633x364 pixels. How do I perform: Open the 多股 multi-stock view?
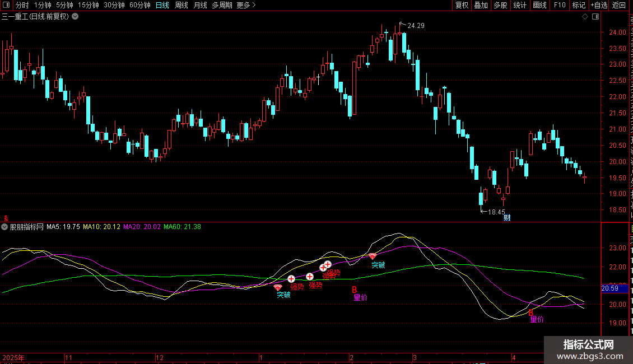pyautogui.click(x=500, y=5)
